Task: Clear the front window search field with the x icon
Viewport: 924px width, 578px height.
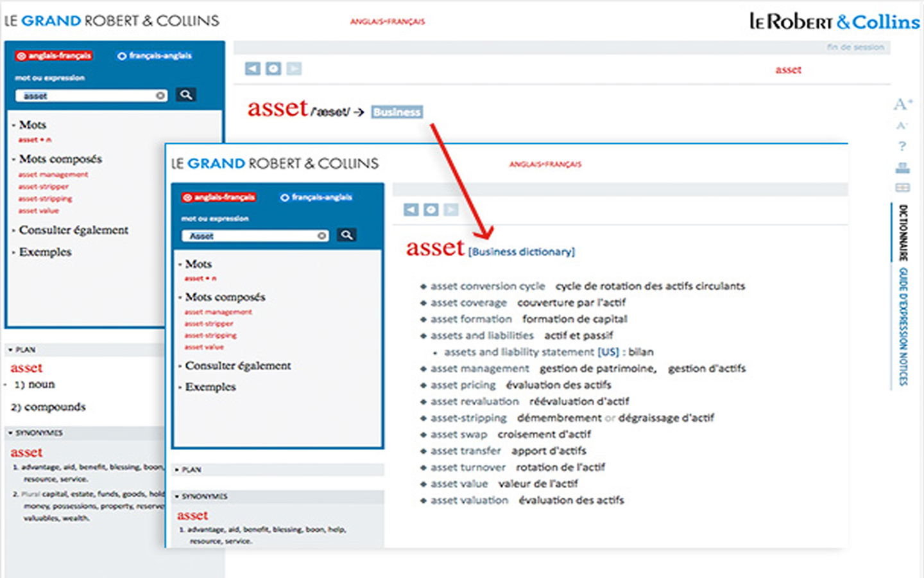Action: click(322, 236)
